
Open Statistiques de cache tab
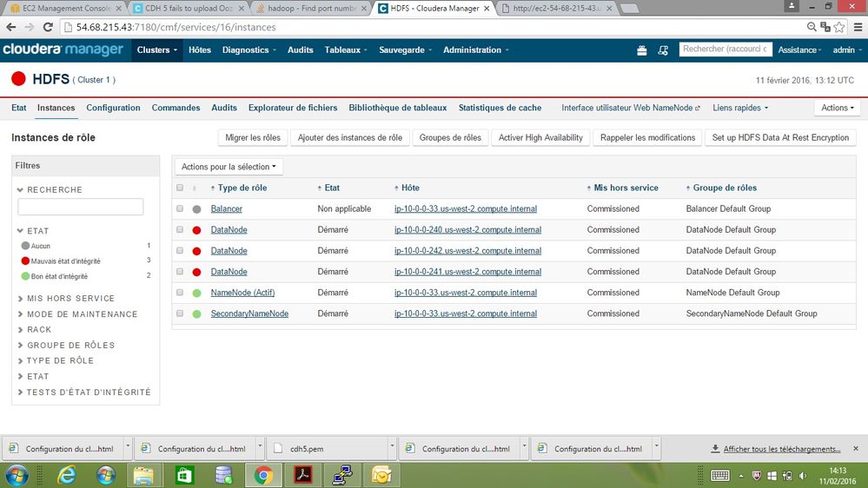500,108
